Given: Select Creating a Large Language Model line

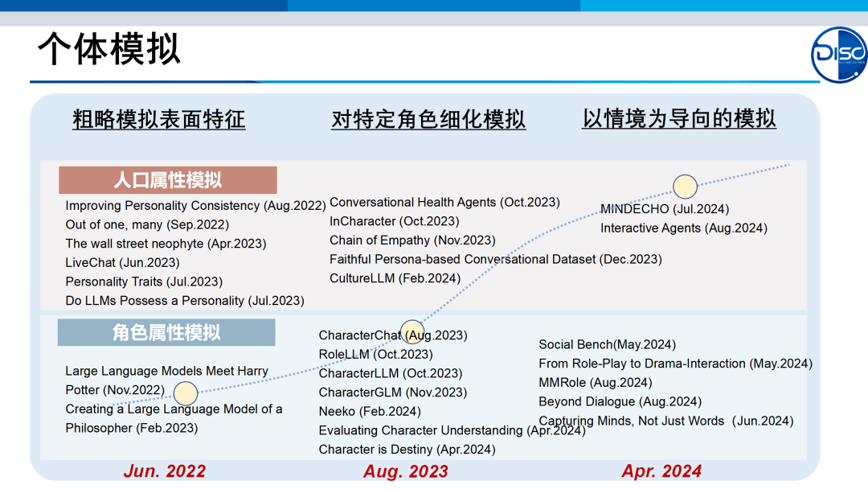Looking at the screenshot, I should pos(174,409).
